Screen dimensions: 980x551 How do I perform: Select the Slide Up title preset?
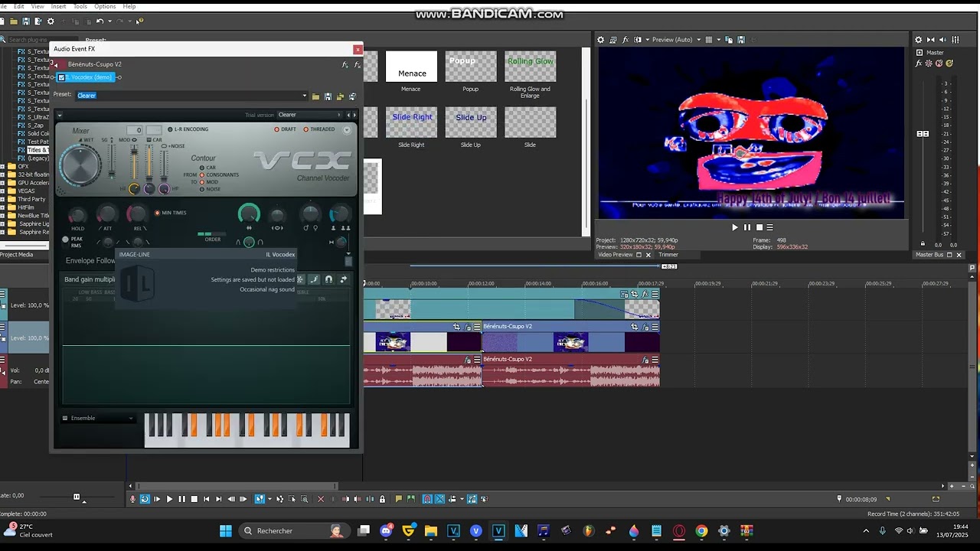pyautogui.click(x=471, y=122)
